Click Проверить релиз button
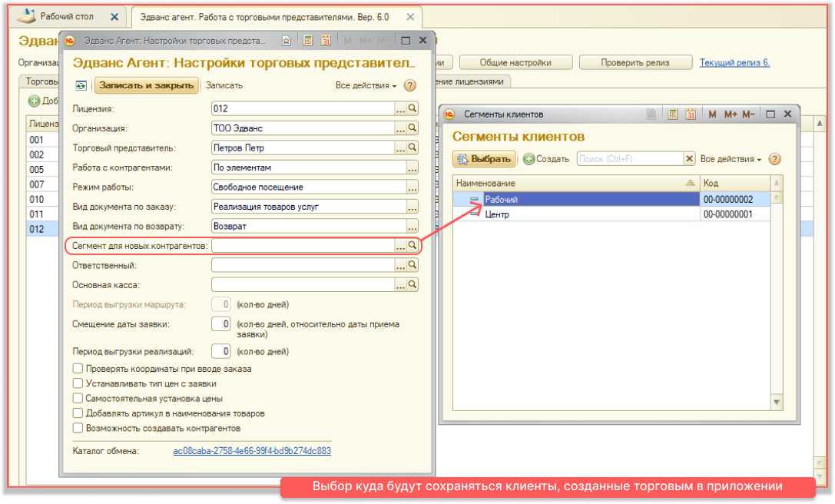The image size is (835, 504). (x=635, y=62)
